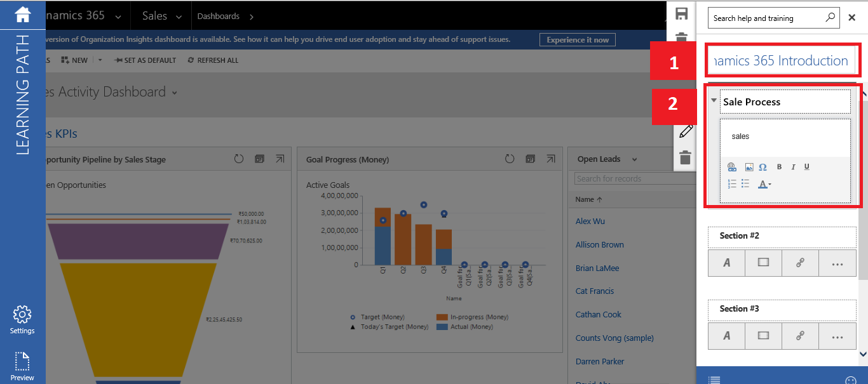Open the Open Leads view dropdown
The width and height of the screenshot is (868, 384).
point(634,160)
